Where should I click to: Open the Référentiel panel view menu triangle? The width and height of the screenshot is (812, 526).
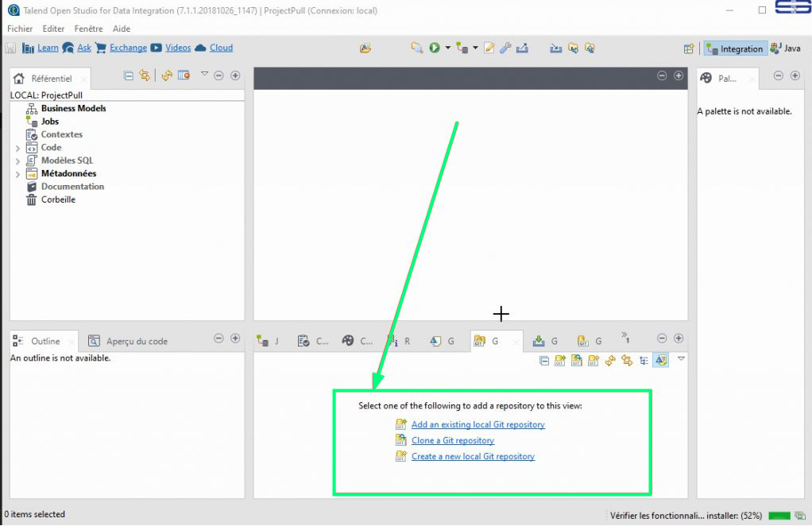204,74
